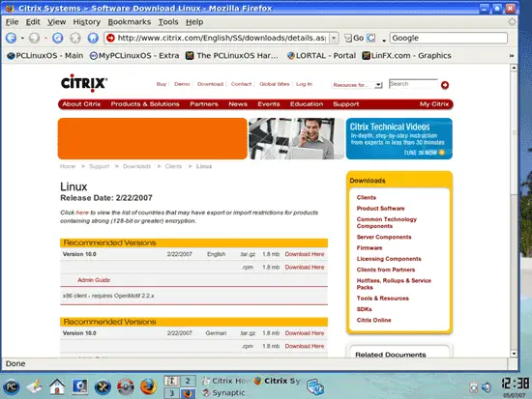Click the Home folder icon in taskbar
532x399 pixels.
[57, 386]
